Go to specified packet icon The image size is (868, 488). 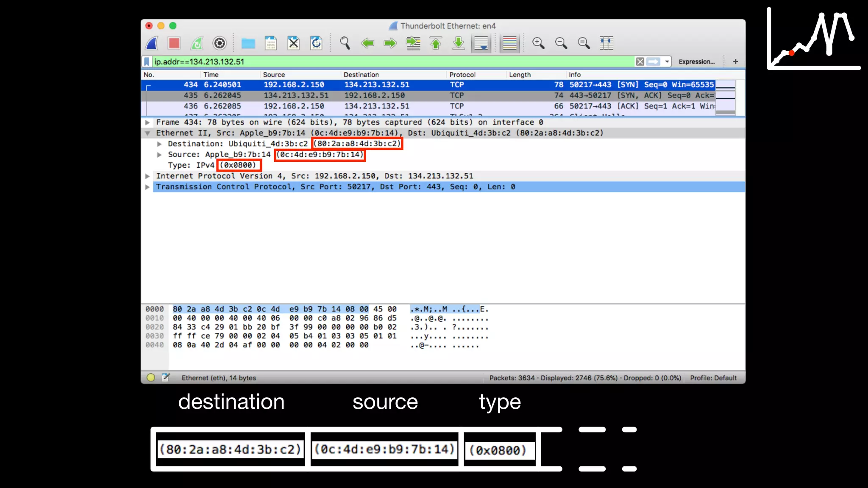413,43
